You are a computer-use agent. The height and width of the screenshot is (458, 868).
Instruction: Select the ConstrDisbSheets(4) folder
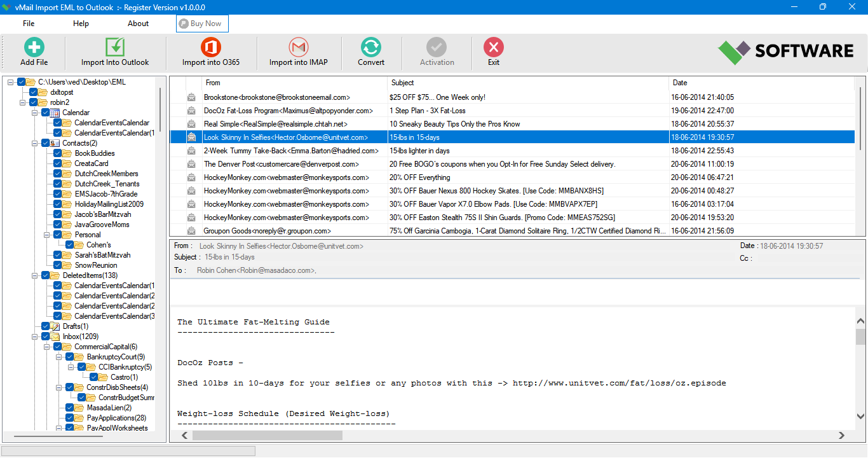pyautogui.click(x=118, y=387)
